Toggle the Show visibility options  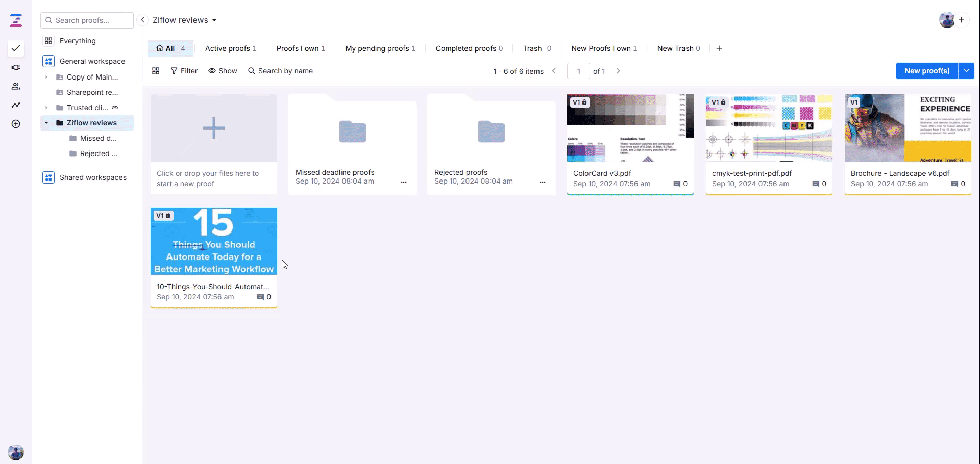(223, 71)
